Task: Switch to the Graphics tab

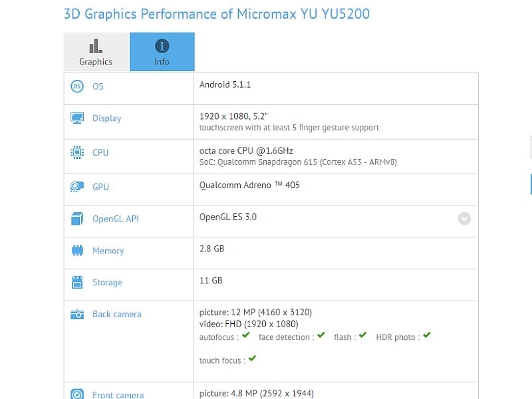Action: (96, 52)
